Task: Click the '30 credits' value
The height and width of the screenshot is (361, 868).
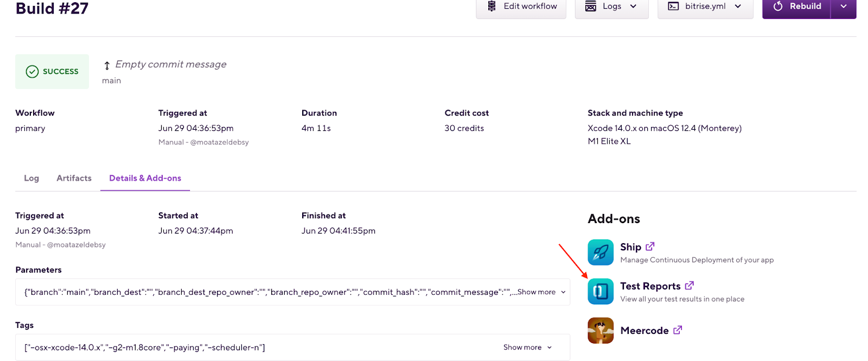Action: [x=464, y=128]
